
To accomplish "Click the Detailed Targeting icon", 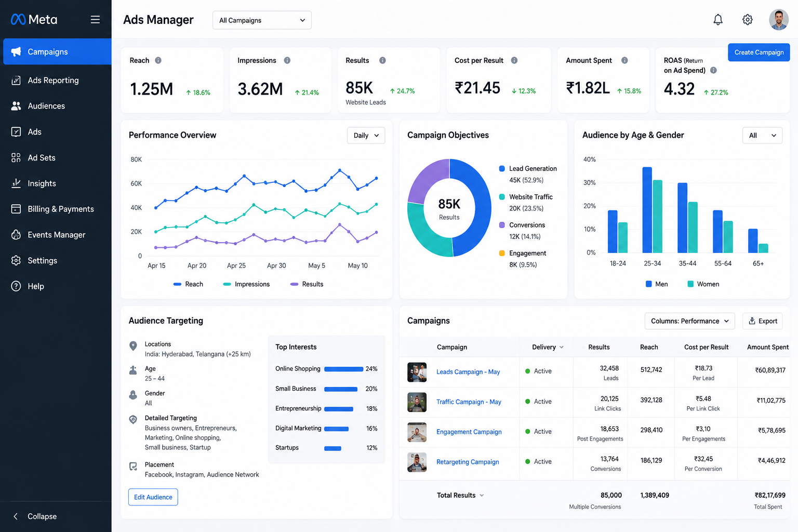I will pyautogui.click(x=133, y=419).
